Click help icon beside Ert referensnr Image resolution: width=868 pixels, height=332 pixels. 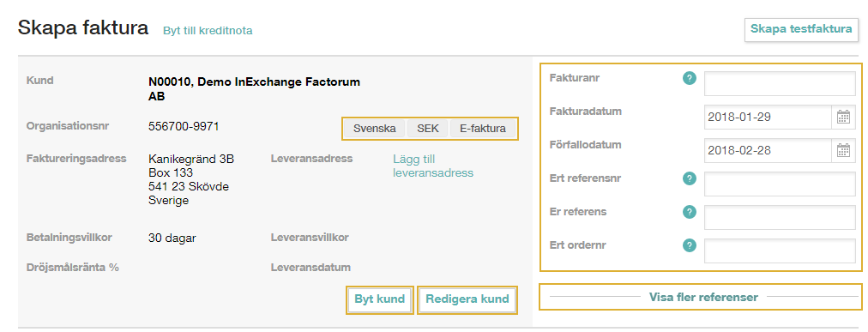point(690,178)
